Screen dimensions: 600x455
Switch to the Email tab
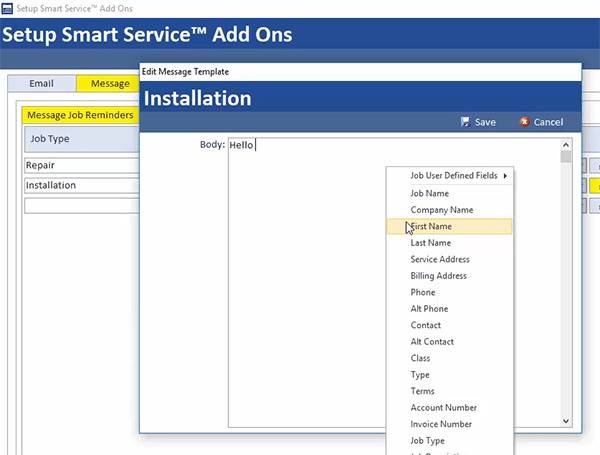tap(42, 83)
